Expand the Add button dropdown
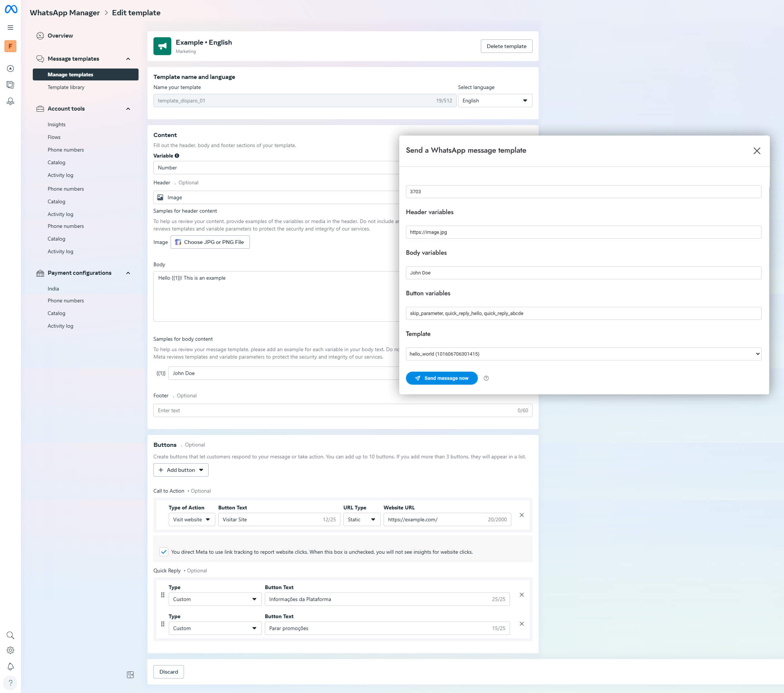This screenshot has width=784, height=693. point(181,470)
